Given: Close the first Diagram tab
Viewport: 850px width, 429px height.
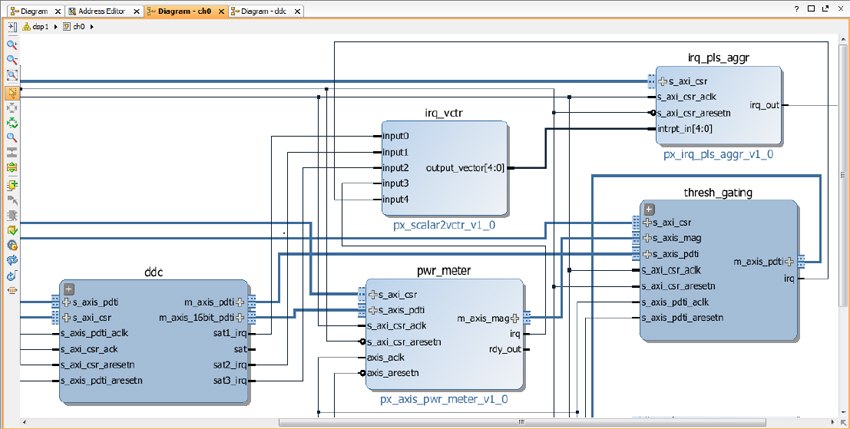Looking at the screenshot, I should pos(58,11).
